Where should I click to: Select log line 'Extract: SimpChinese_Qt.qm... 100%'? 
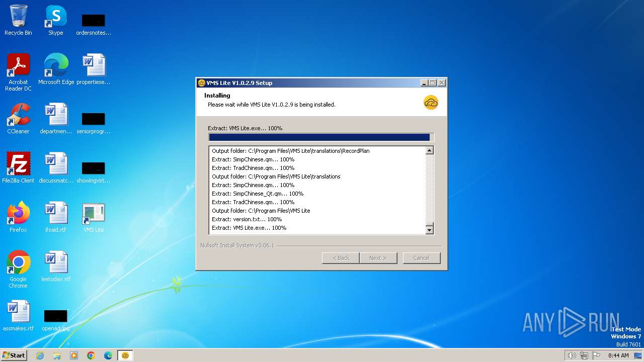258,194
